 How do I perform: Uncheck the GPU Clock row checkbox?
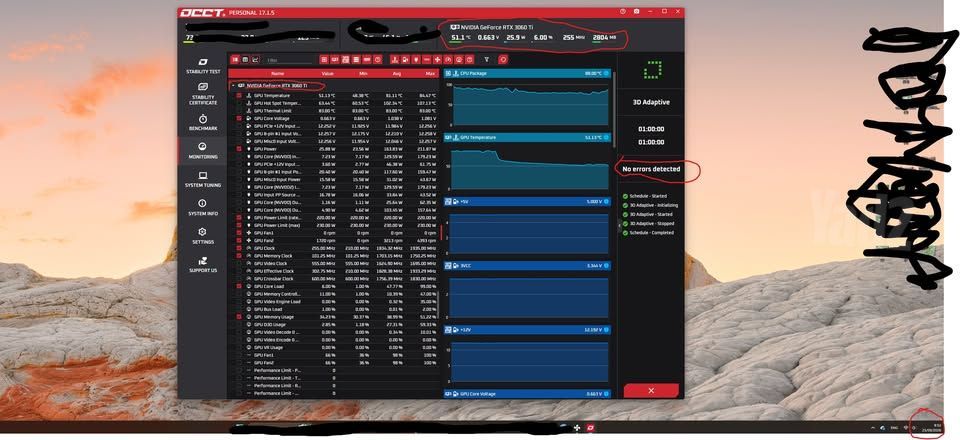[x=239, y=248]
